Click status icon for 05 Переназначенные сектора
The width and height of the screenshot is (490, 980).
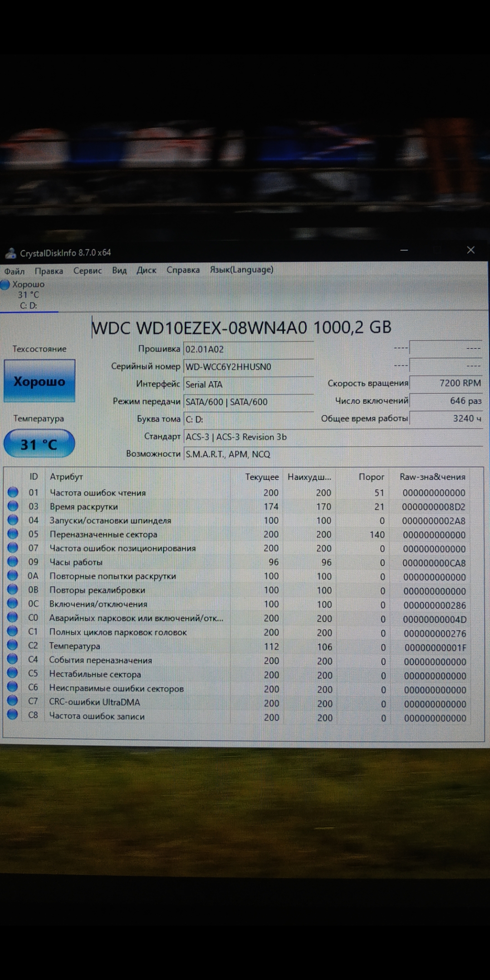13,534
